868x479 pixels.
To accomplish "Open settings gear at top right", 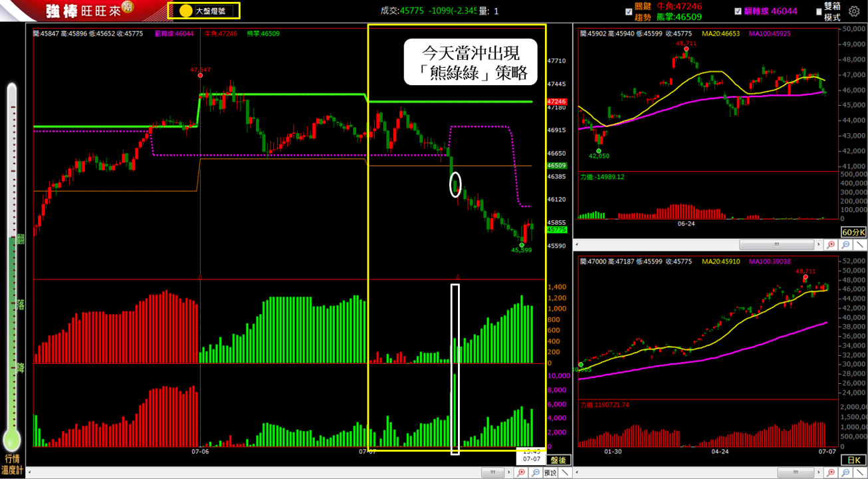I will tap(854, 11).
